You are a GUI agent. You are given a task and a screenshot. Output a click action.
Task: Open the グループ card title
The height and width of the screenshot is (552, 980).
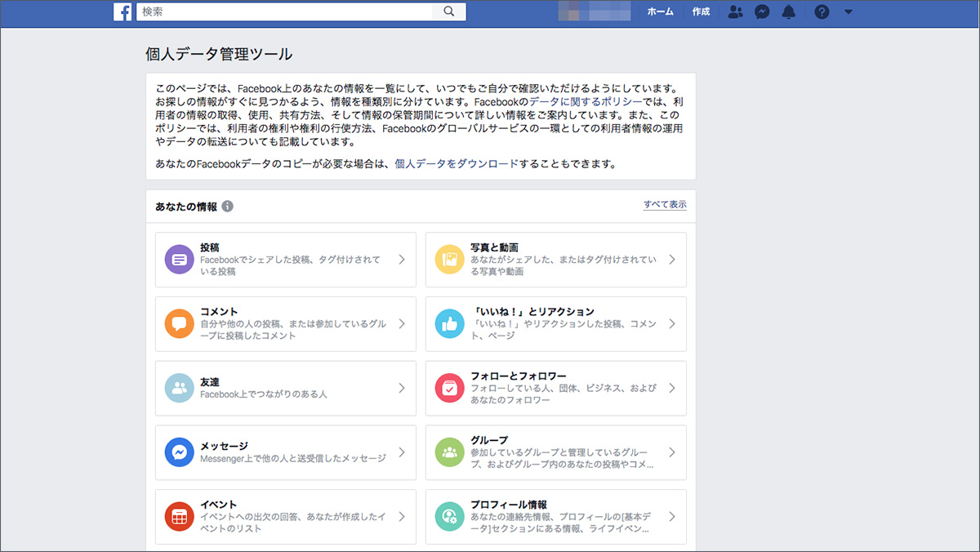(x=489, y=440)
